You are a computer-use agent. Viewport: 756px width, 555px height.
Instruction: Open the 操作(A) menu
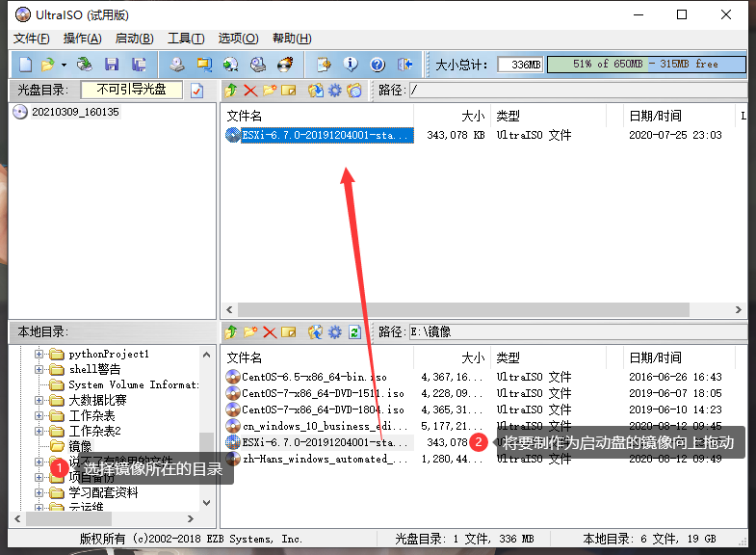pos(83,39)
